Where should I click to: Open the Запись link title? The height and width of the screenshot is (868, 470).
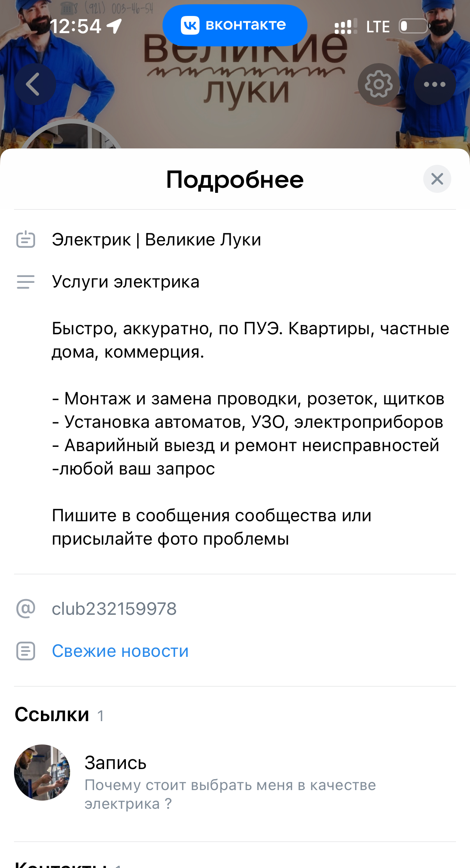pyautogui.click(x=115, y=763)
